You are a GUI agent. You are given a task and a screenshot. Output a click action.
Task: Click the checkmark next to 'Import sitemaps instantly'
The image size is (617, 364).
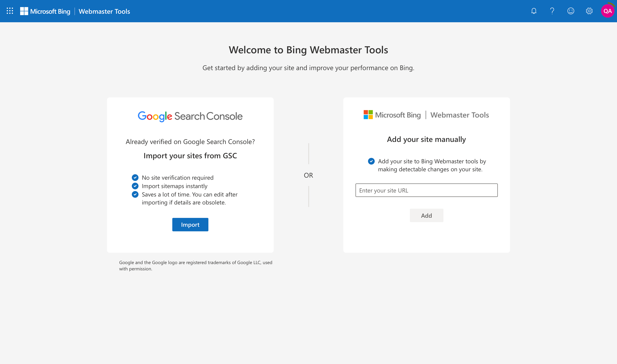tap(135, 186)
